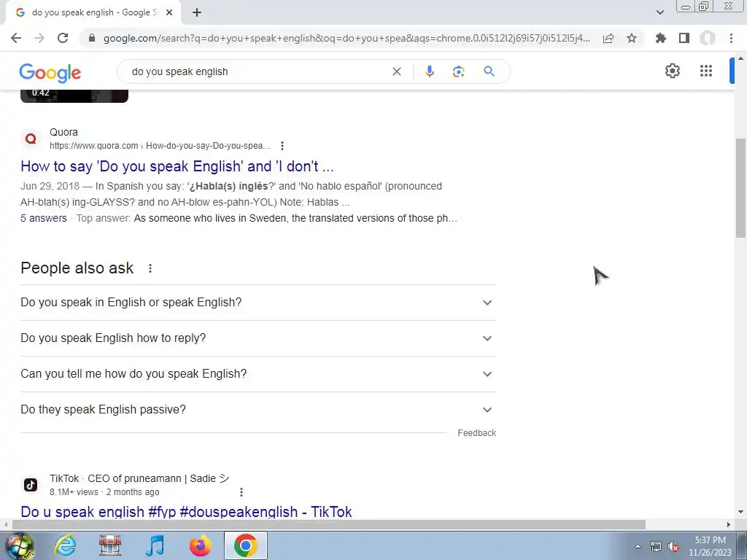Open Google quick settings gear
The height and width of the screenshot is (560, 747).
[672, 71]
